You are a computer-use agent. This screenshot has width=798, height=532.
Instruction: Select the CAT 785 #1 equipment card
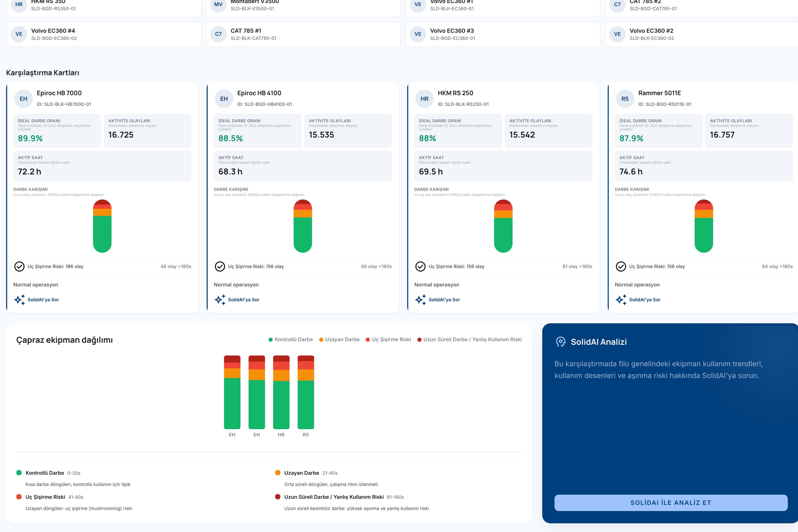point(303,34)
